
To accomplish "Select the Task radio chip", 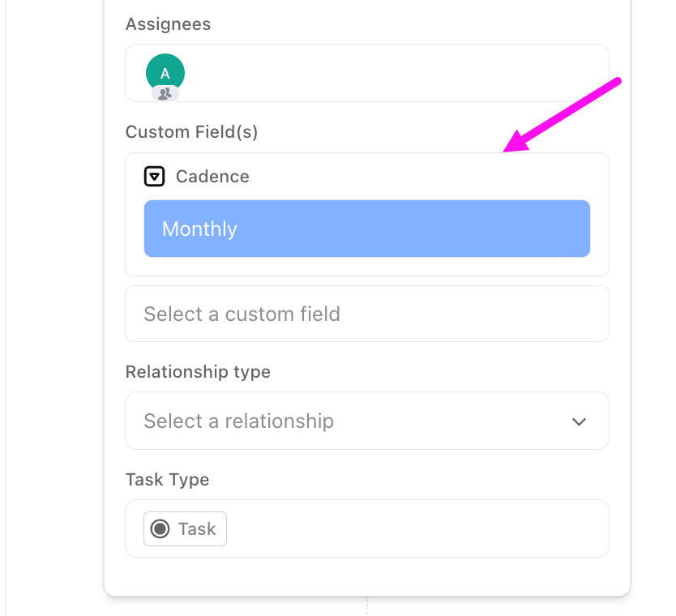I will (186, 529).
